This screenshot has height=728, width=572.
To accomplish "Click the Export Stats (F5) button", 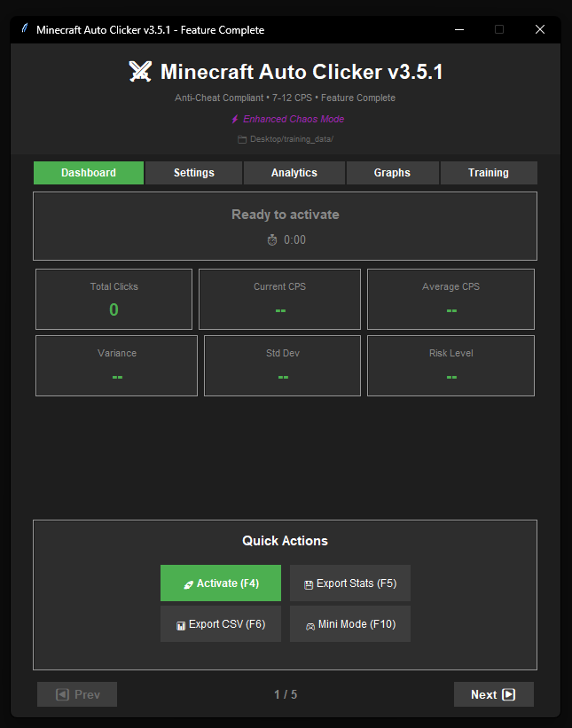I will coord(350,583).
